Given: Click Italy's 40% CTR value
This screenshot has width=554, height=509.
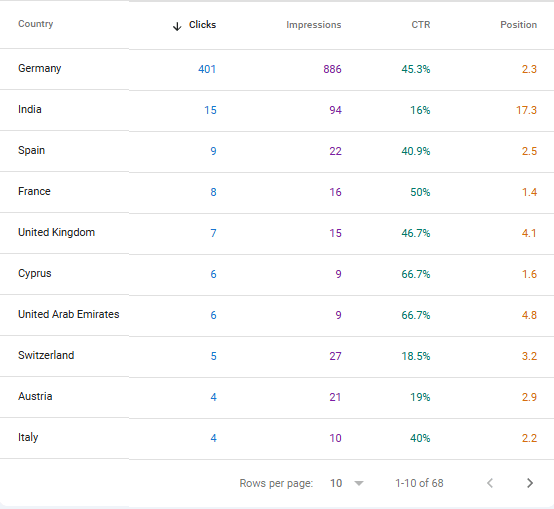Looking at the screenshot, I should pyautogui.click(x=420, y=438).
